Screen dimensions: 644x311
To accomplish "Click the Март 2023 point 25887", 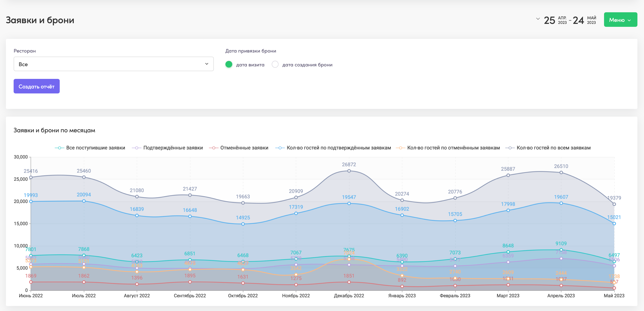I will click(508, 175).
